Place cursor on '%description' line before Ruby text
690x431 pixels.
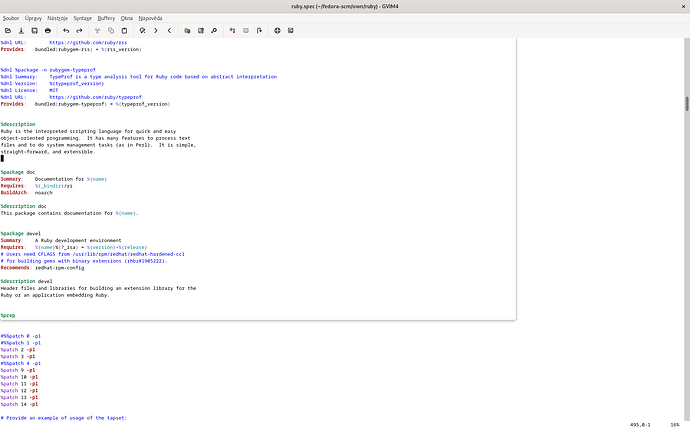pyautogui.click(x=18, y=125)
